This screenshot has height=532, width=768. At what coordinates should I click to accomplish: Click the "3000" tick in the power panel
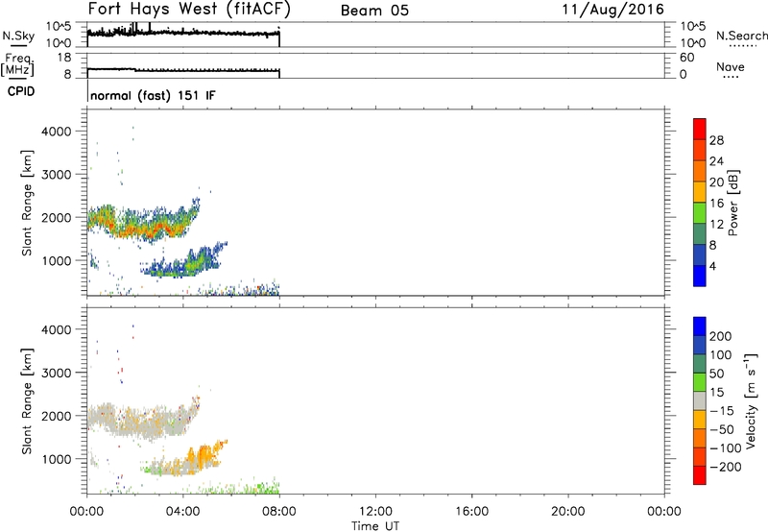(57, 175)
